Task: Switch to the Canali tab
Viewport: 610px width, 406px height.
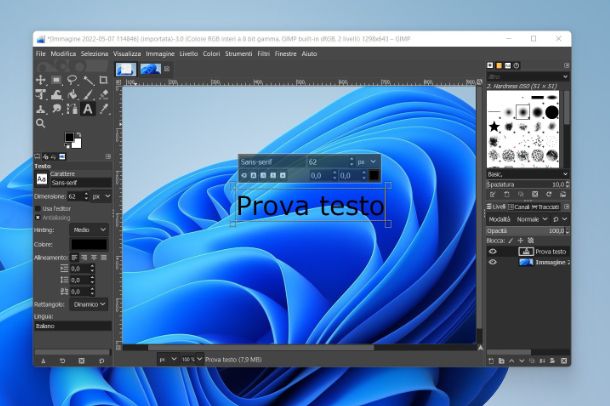Action: pyautogui.click(x=519, y=207)
